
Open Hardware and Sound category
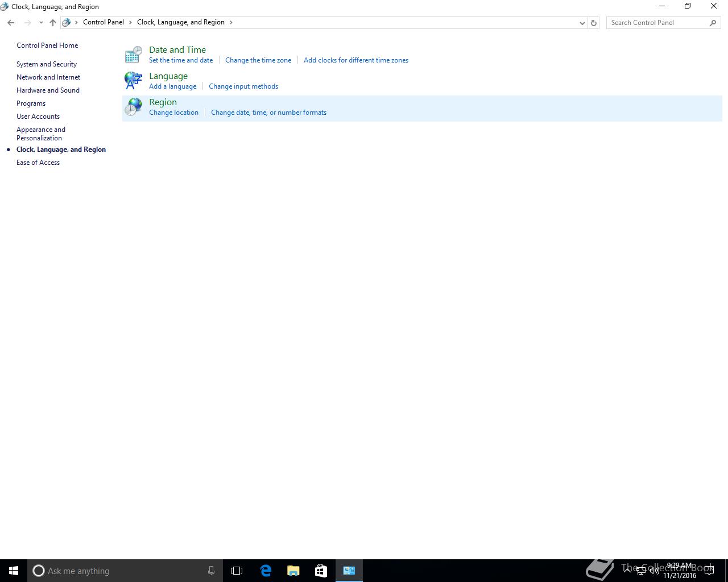48,90
